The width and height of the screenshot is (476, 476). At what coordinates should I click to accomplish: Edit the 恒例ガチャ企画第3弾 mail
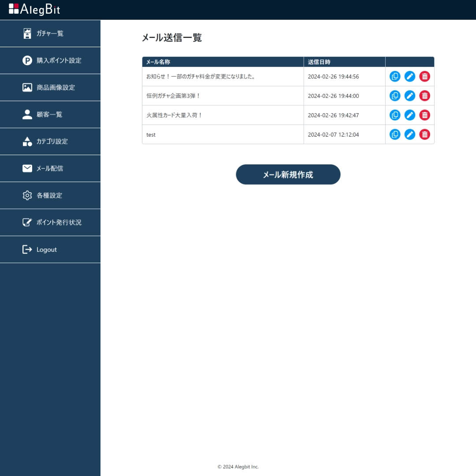click(x=409, y=96)
